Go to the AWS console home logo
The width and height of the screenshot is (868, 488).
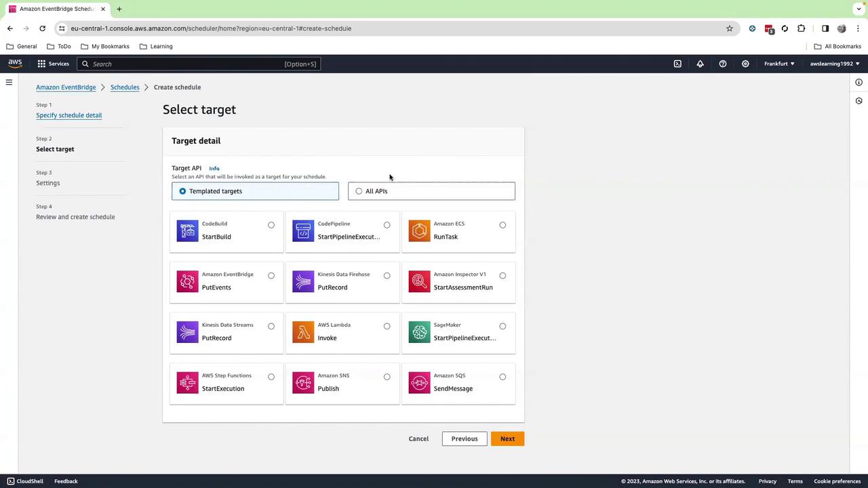point(15,64)
